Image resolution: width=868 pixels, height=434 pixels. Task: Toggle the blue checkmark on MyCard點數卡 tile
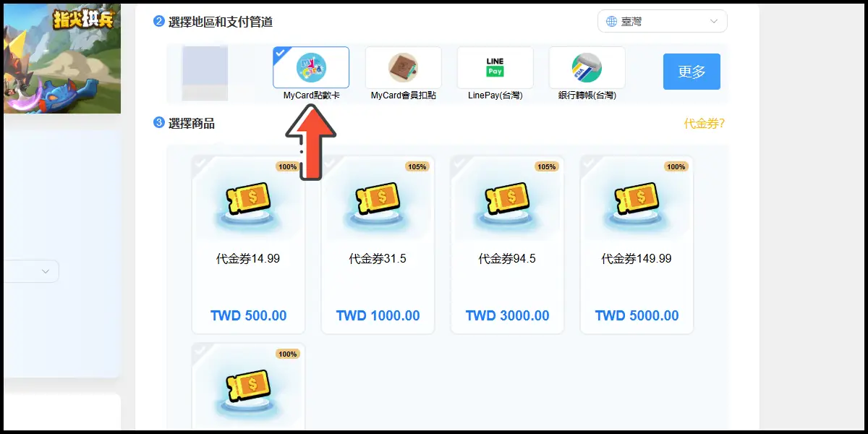281,54
